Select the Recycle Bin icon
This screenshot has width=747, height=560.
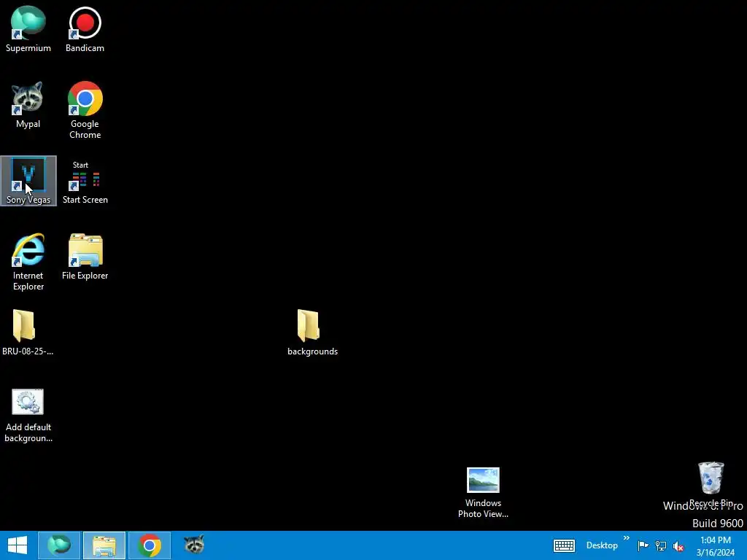pos(711,484)
